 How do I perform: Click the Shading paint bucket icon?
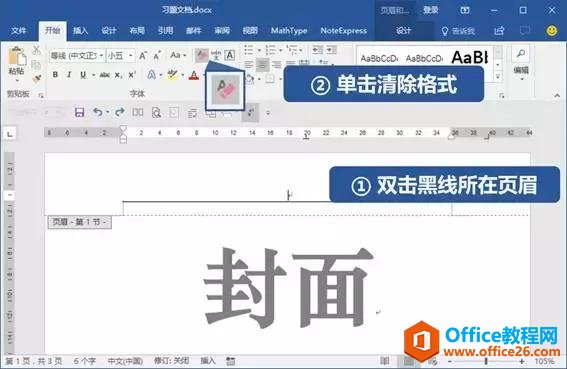(x=250, y=79)
